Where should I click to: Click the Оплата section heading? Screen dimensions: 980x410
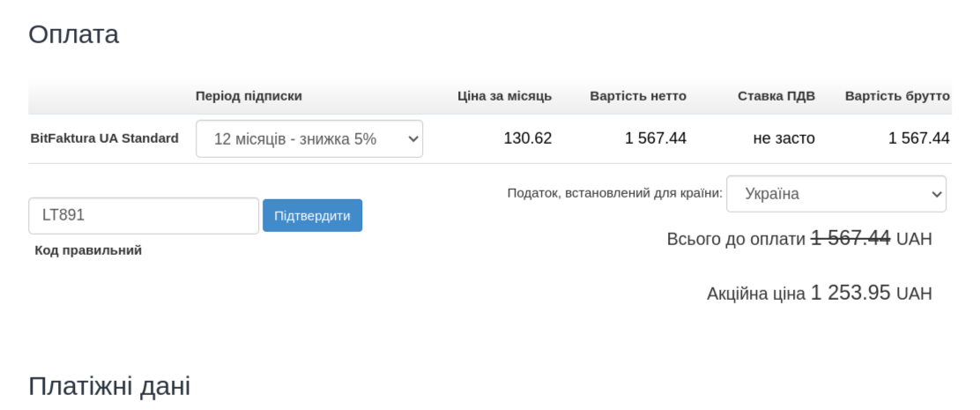tap(73, 34)
